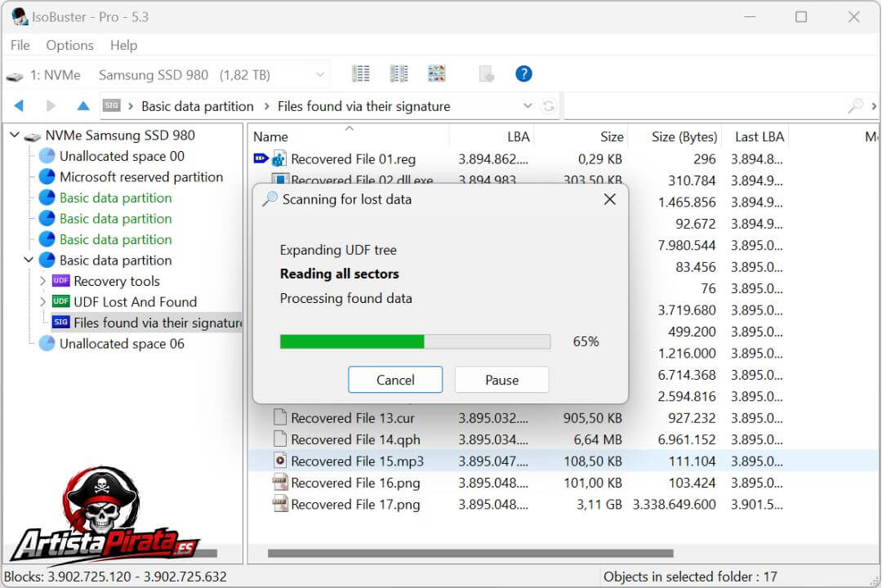Select the third green Basic data partition
The image size is (882, 588).
click(115, 239)
